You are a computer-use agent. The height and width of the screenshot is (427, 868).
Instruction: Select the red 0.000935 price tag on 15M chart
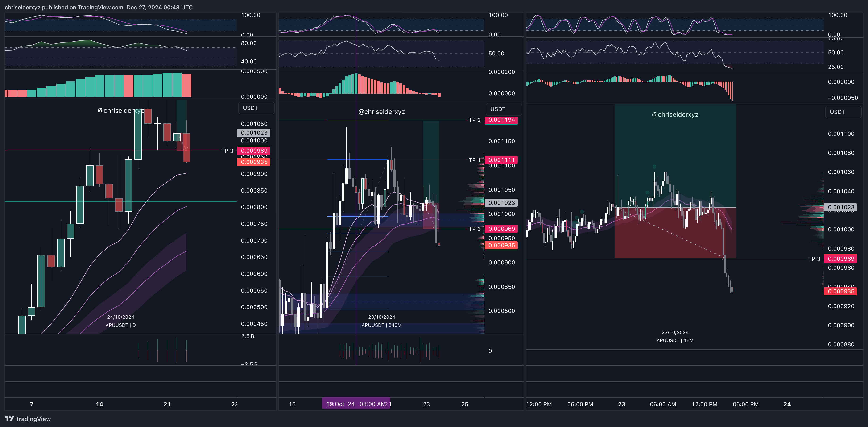click(x=841, y=291)
